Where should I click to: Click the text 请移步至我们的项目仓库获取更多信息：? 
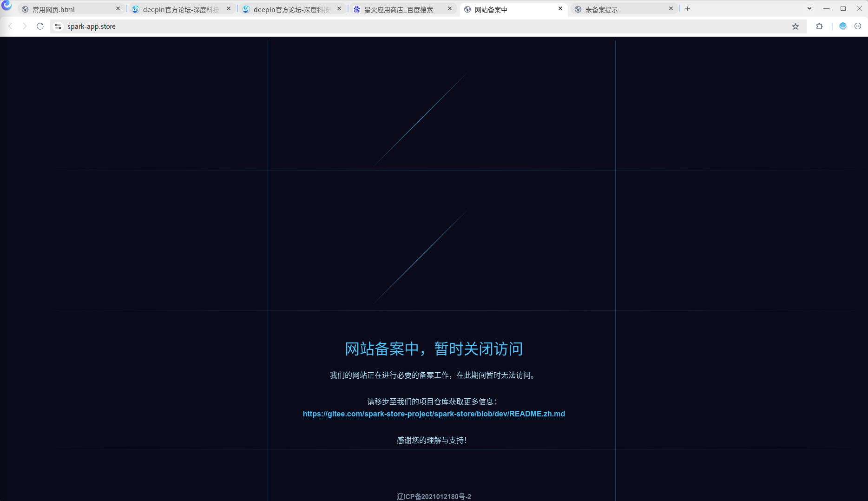click(433, 402)
